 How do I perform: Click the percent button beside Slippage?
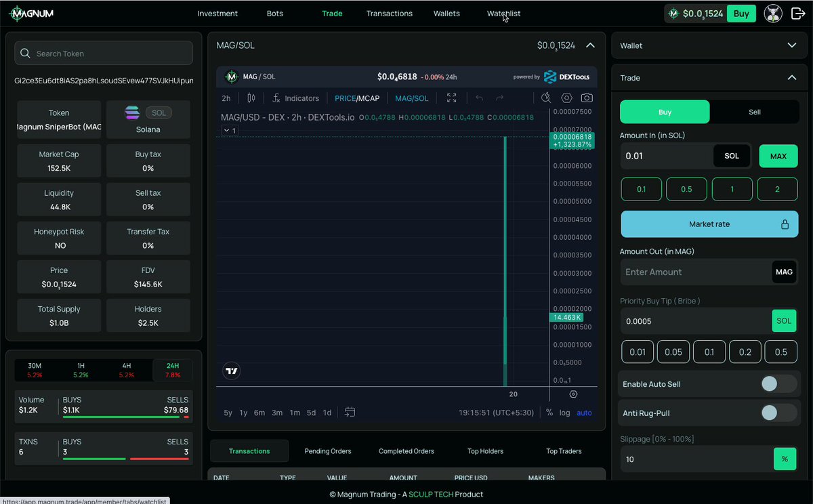point(785,459)
